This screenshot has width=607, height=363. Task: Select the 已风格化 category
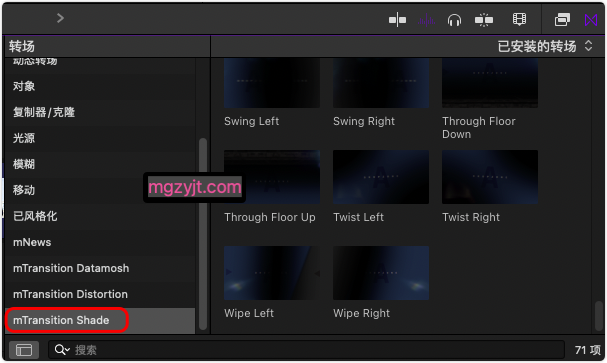[x=100, y=216]
